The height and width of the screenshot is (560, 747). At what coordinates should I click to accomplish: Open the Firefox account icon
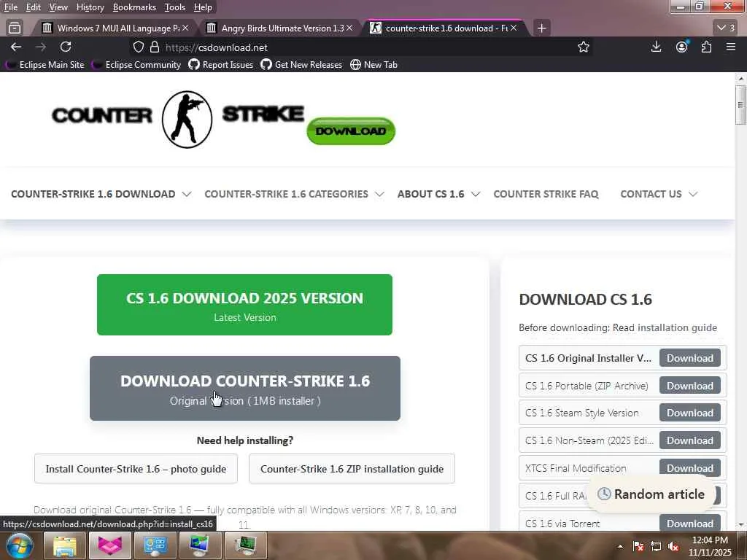coord(682,47)
